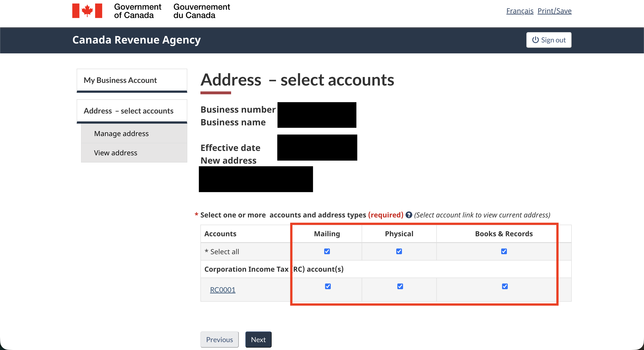Open View address in sidebar
644x350 pixels.
[134, 153]
